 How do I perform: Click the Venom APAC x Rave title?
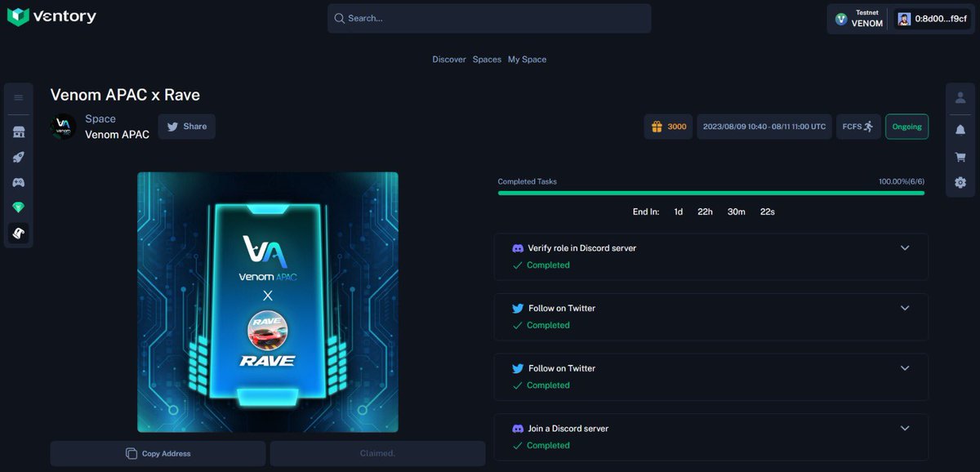125,95
